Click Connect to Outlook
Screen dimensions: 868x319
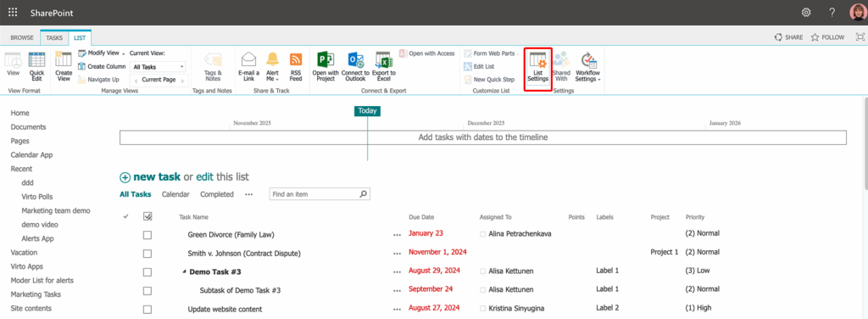[x=355, y=67]
